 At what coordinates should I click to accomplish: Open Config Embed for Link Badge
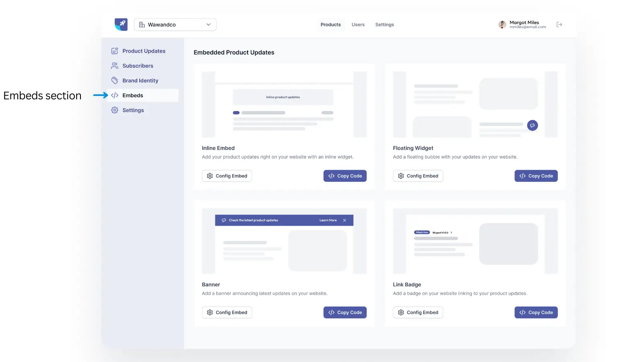pyautogui.click(x=418, y=313)
